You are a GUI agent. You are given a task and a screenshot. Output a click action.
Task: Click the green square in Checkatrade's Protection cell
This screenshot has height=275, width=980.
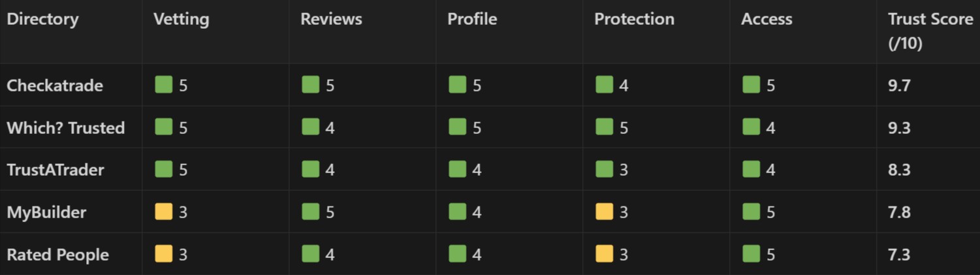click(605, 85)
